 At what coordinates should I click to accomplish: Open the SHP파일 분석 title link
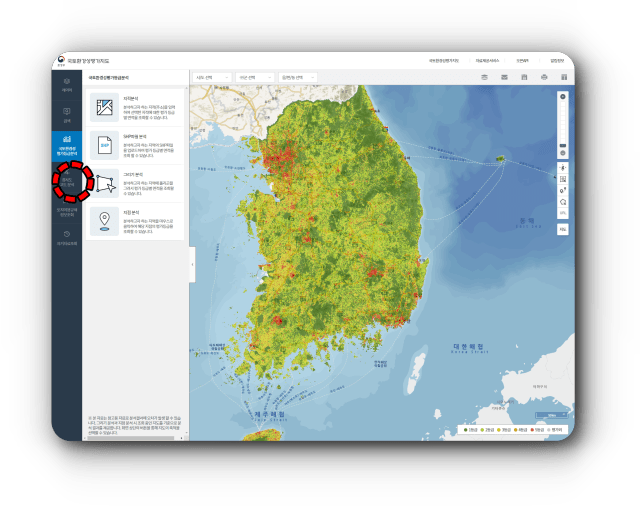click(x=135, y=137)
